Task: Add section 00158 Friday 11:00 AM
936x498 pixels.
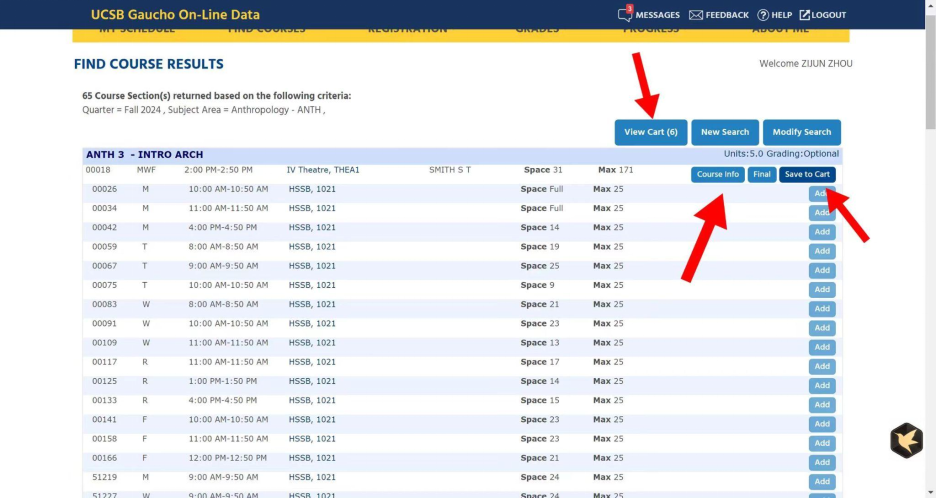Action: pos(822,442)
